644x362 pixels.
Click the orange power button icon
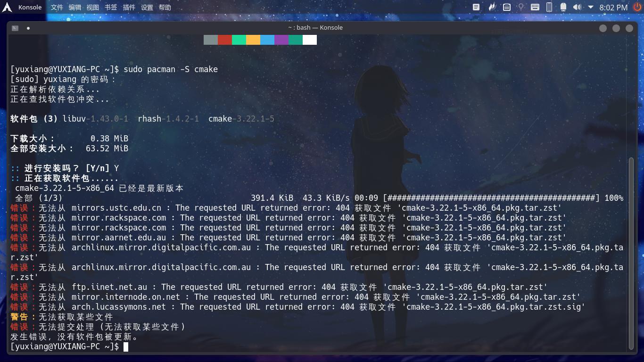[x=637, y=7]
